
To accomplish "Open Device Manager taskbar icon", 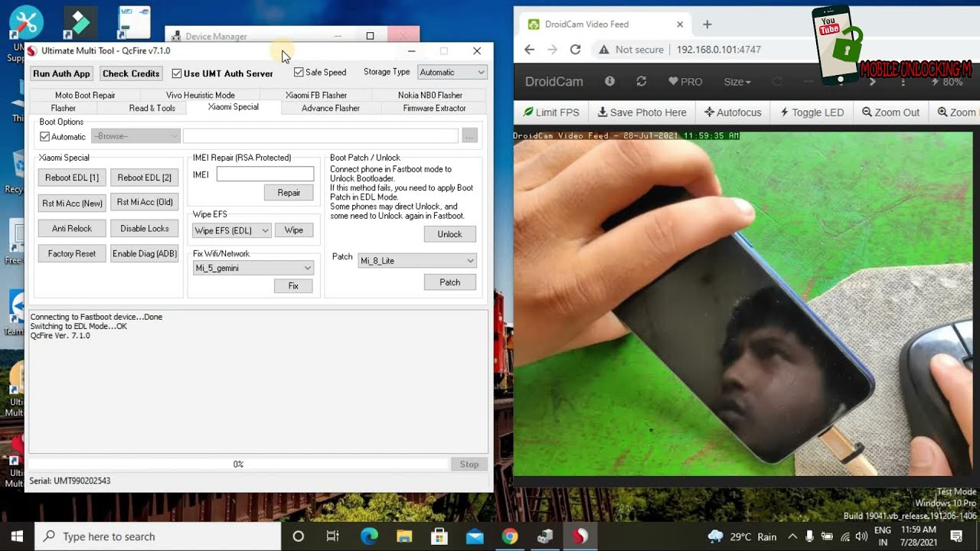I will click(544, 536).
